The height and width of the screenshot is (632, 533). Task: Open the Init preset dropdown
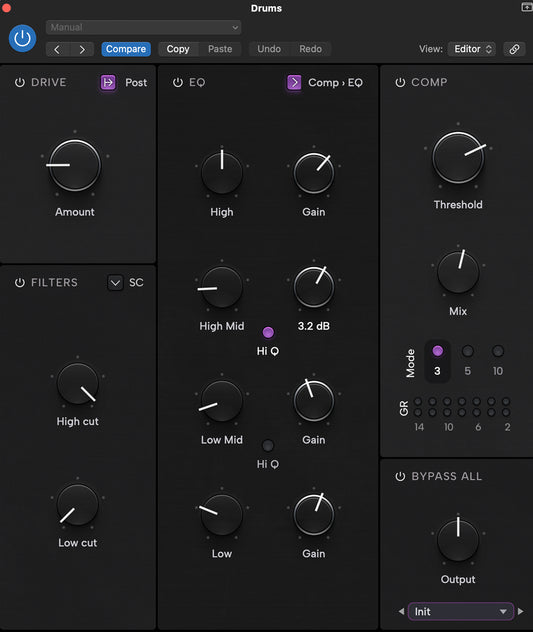[x=461, y=611]
